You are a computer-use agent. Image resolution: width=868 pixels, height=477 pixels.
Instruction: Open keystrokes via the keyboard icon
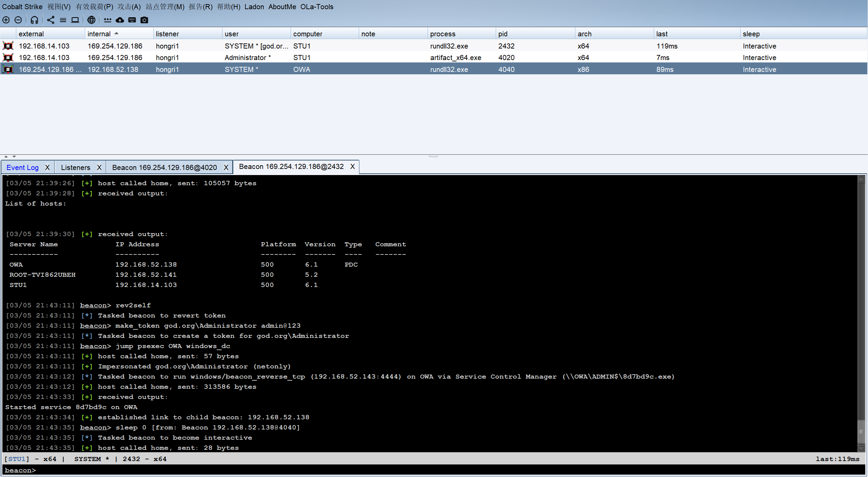(132, 20)
